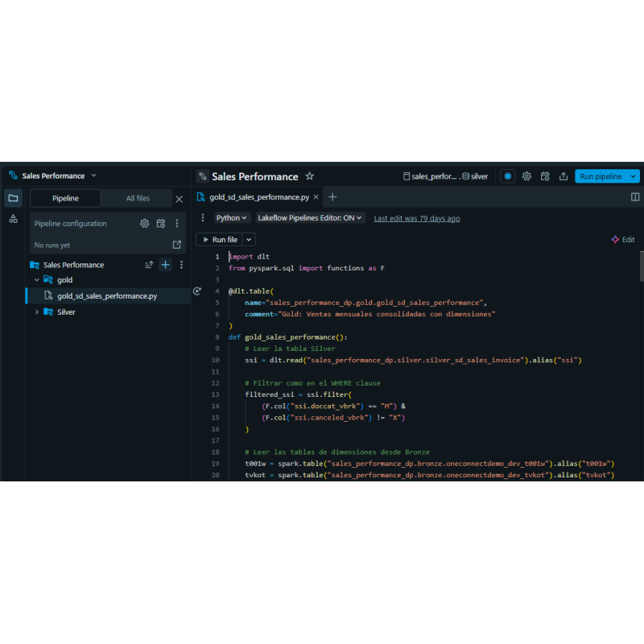This screenshot has width=644, height=644.
Task: Open the 'Last edit was 79 days ago' link
Action: click(x=417, y=218)
